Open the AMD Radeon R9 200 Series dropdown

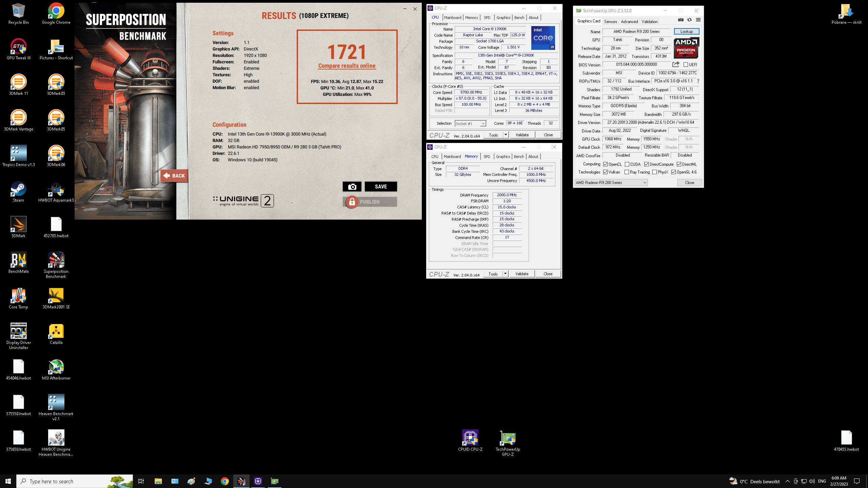611,182
